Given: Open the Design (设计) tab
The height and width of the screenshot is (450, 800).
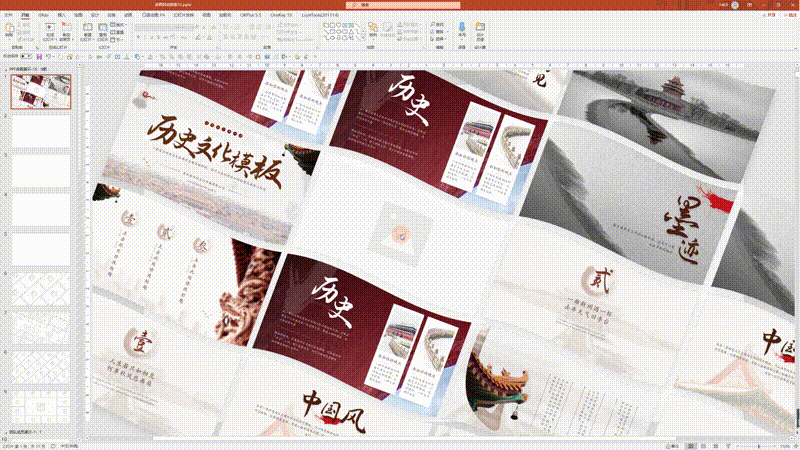Looking at the screenshot, I should pyautogui.click(x=95, y=15).
